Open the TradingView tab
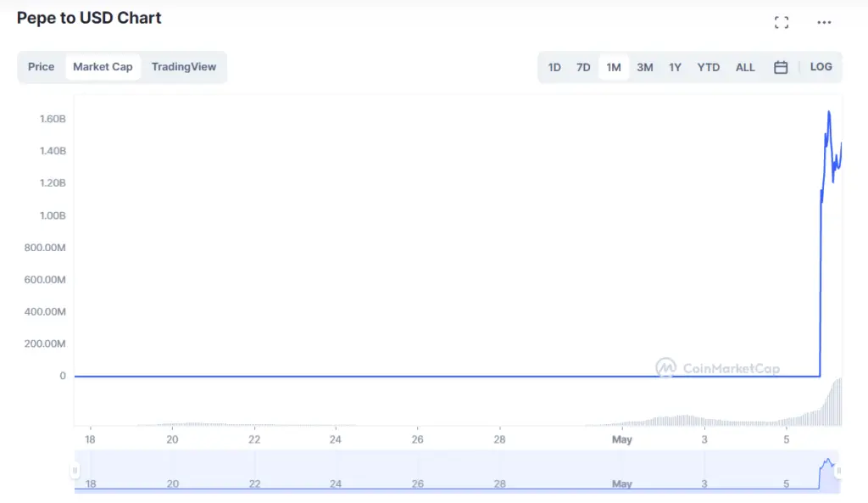This screenshot has width=868, height=503. point(184,67)
